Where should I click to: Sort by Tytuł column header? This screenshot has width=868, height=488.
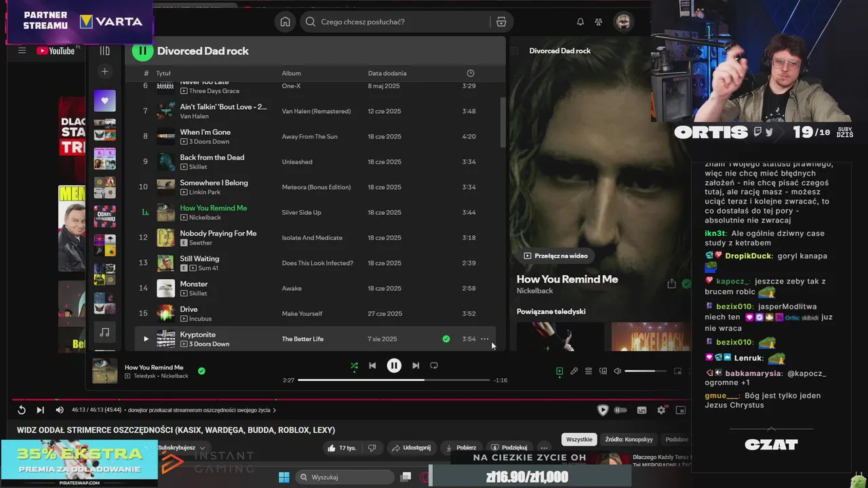(x=163, y=73)
